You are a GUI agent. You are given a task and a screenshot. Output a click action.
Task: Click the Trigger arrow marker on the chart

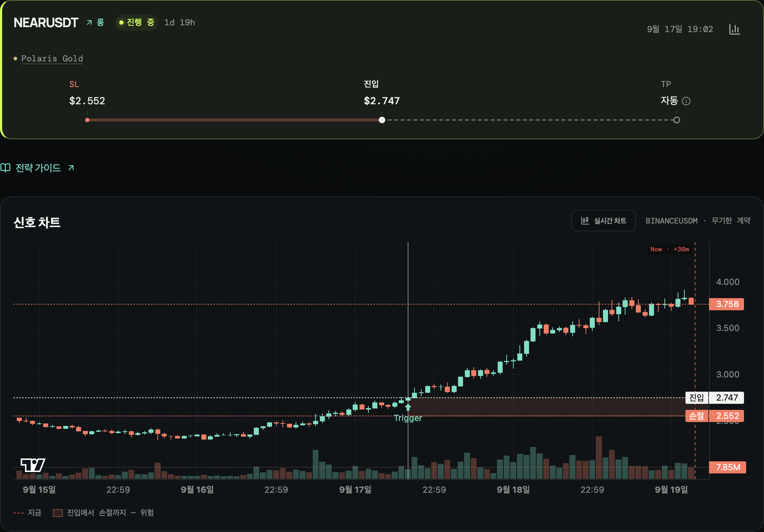(408, 407)
